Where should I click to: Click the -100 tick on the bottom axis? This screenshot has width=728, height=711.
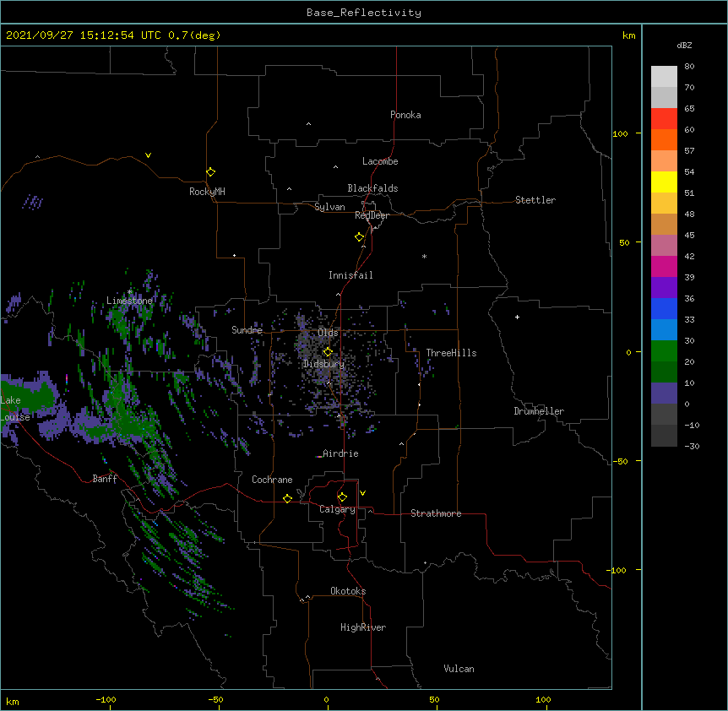click(106, 699)
